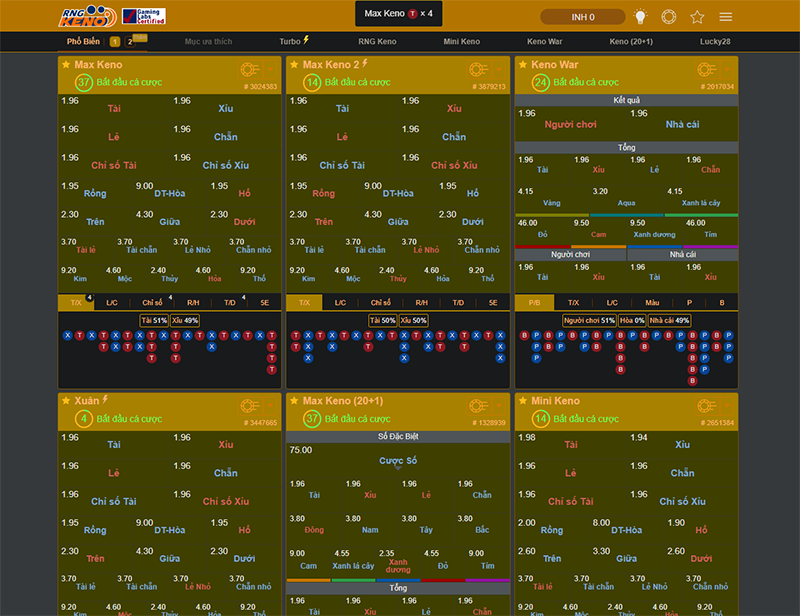Click the RNG Keno logo

[87, 16]
